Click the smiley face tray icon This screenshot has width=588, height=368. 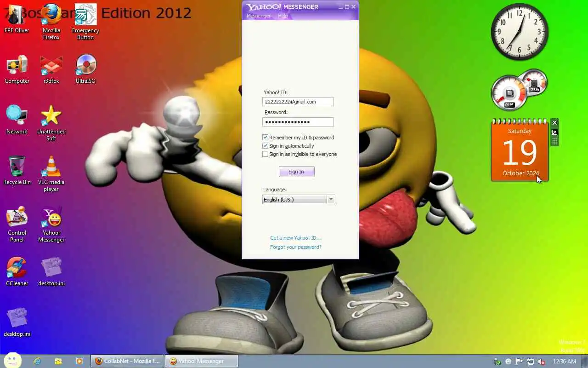[x=509, y=362]
